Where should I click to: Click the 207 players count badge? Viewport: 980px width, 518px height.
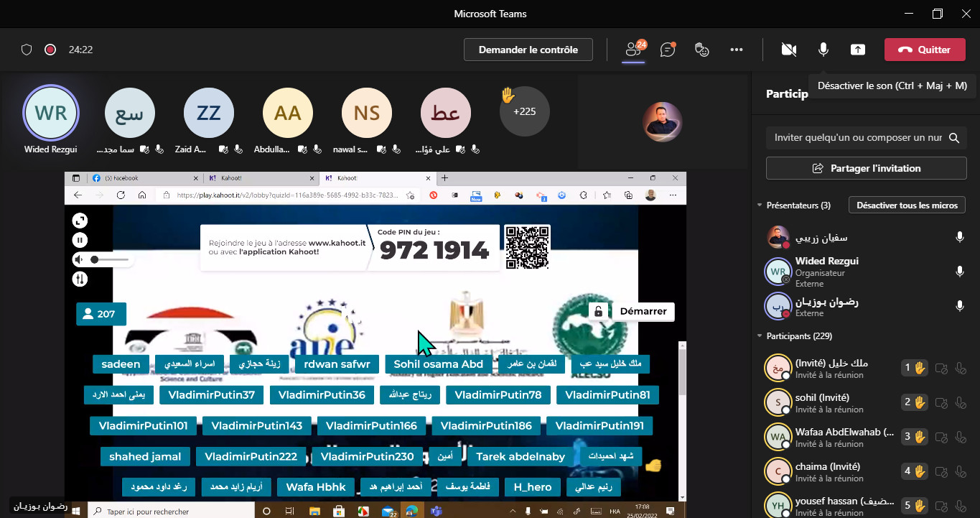[x=101, y=314]
